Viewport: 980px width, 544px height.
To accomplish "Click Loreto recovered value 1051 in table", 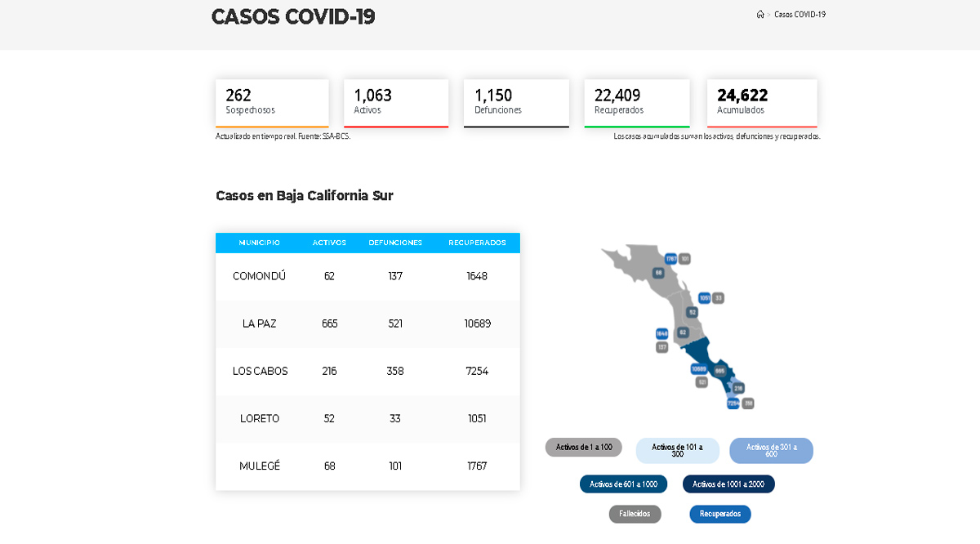I will point(477,418).
